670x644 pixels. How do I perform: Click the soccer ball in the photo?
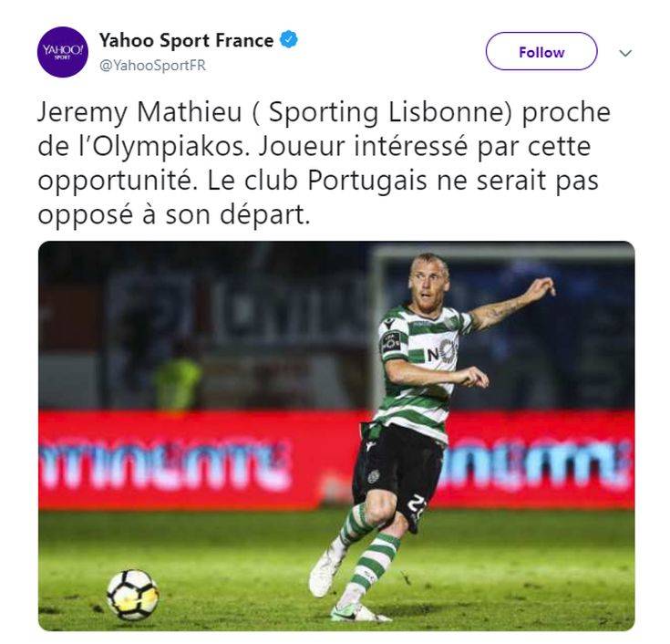(133, 595)
